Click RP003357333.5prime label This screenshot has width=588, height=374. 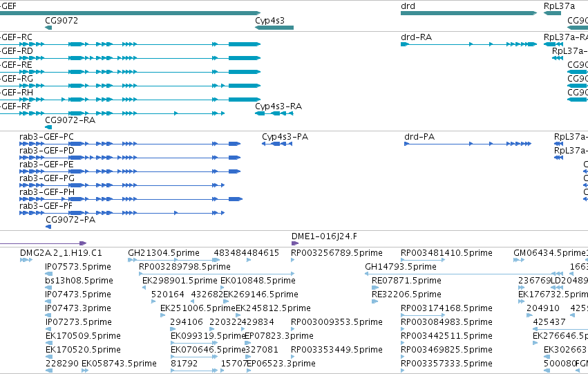pos(446,364)
